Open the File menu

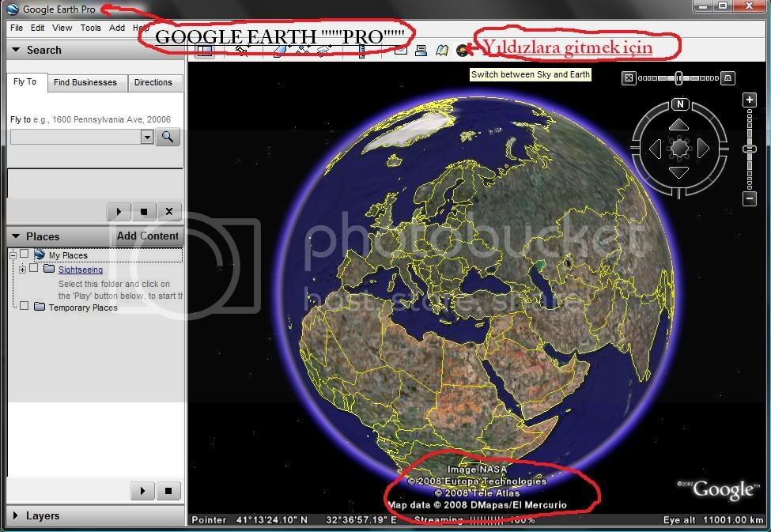click(17, 28)
